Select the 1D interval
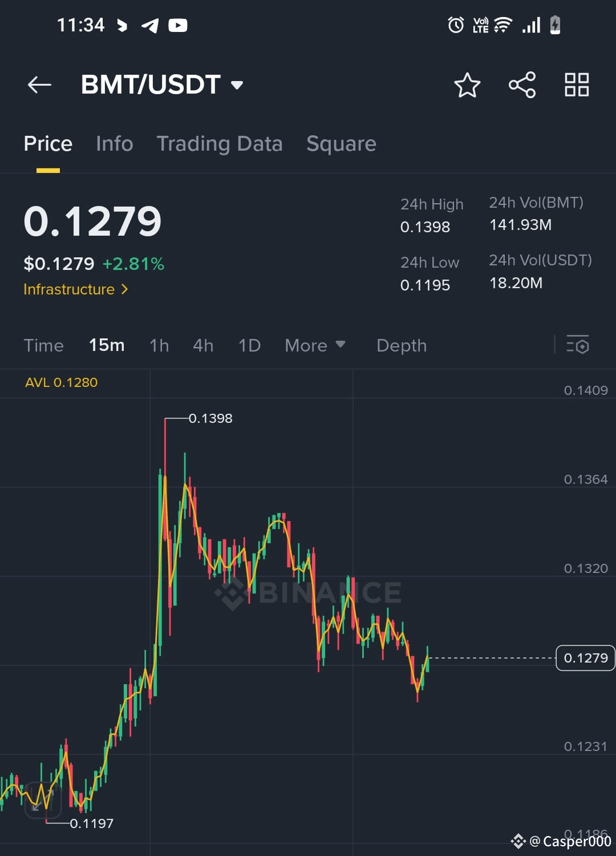This screenshot has width=616, height=856. tap(249, 345)
